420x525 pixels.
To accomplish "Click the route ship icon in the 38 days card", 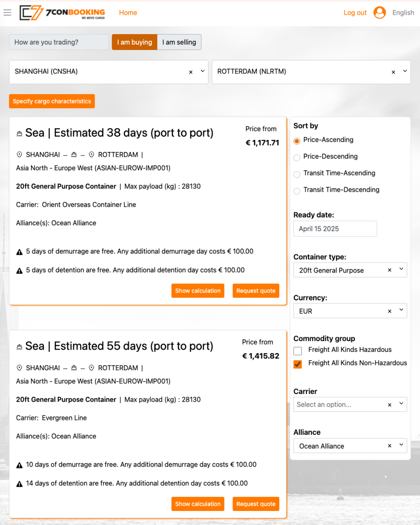I will pos(74,155).
